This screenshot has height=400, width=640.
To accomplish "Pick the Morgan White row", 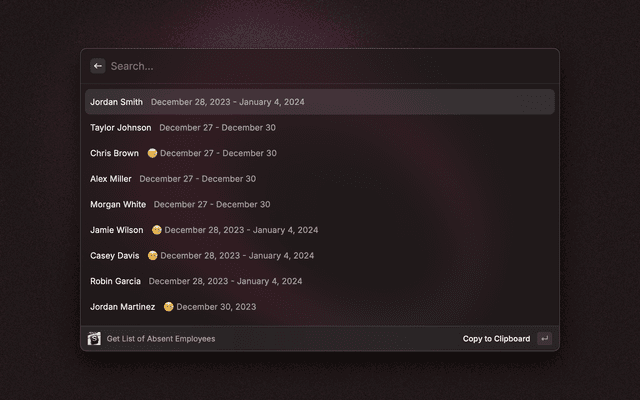I will [118, 205].
